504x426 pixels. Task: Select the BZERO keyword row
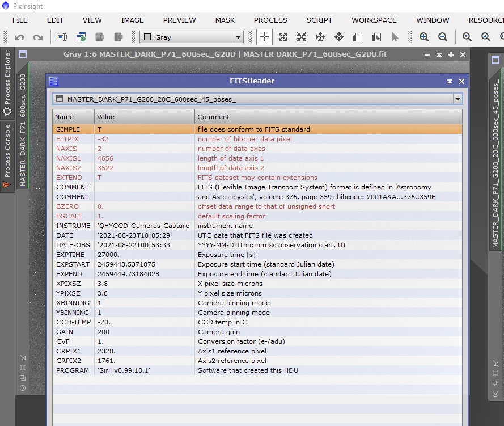click(257, 206)
